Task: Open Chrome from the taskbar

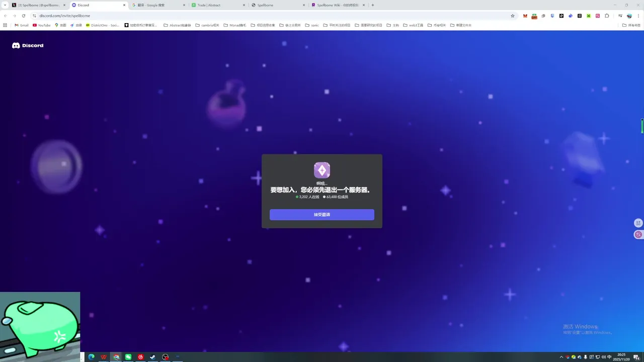Action: click(116, 357)
